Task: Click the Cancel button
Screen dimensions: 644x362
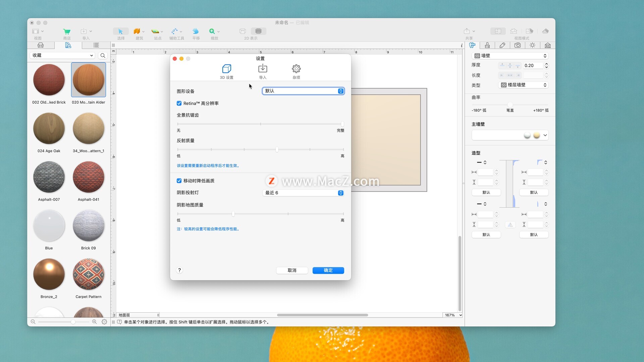Action: coord(292,270)
